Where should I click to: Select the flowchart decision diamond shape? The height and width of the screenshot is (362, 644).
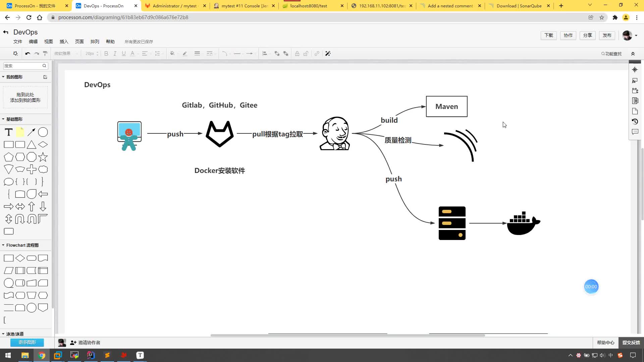pos(20,258)
